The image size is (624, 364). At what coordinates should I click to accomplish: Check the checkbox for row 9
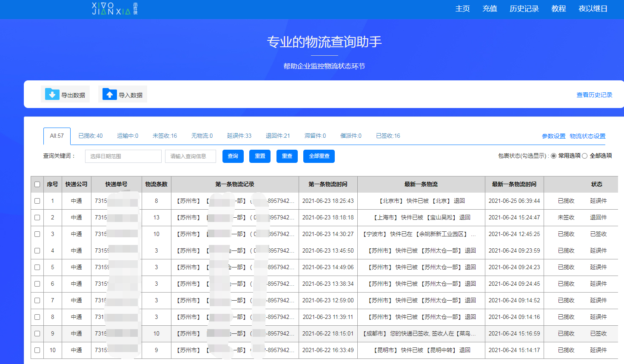(x=37, y=333)
